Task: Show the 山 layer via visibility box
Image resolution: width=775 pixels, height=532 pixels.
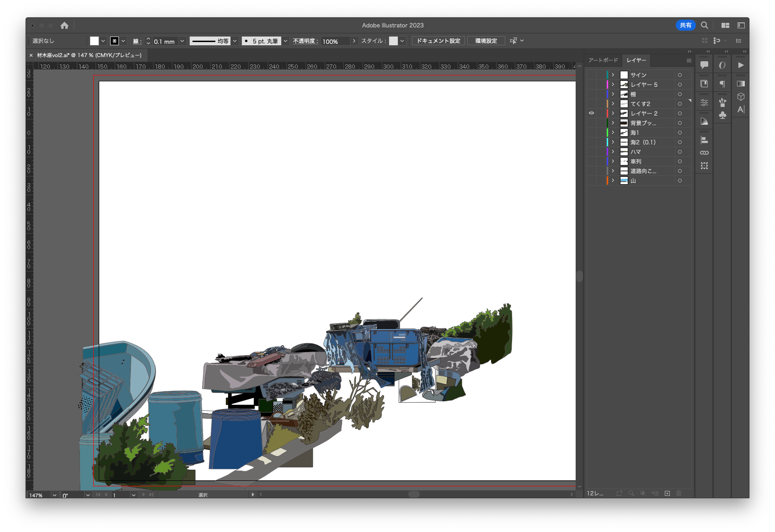Action: (x=591, y=181)
